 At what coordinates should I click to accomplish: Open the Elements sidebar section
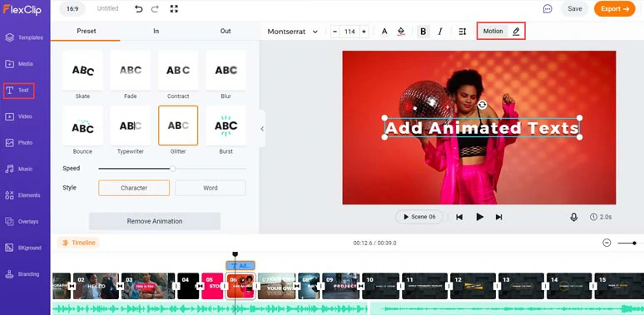(x=22, y=195)
